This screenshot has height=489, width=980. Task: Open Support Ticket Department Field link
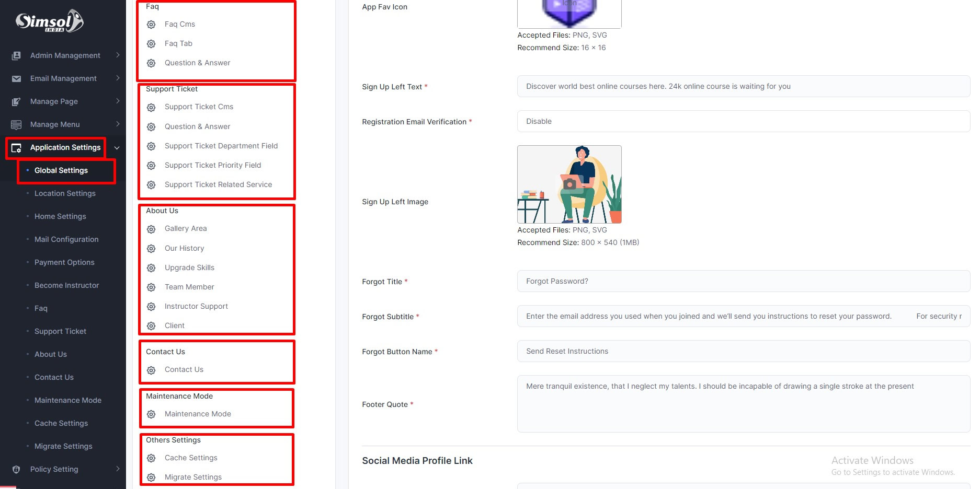point(221,146)
